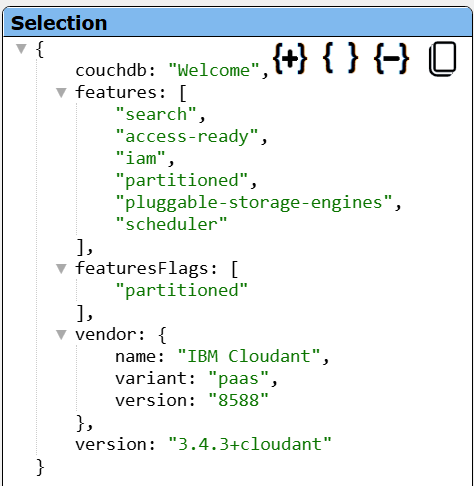Select the Selection panel header
This screenshot has height=486, width=474.
(x=237, y=23)
